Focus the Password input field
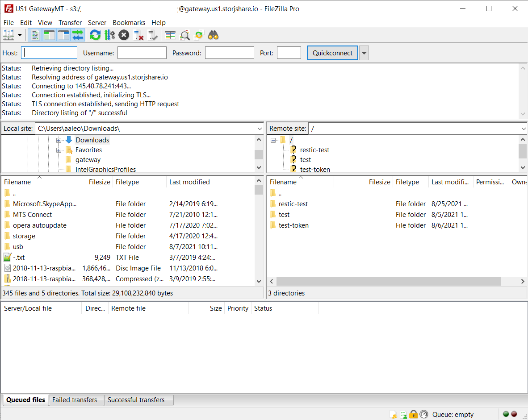 click(229, 53)
